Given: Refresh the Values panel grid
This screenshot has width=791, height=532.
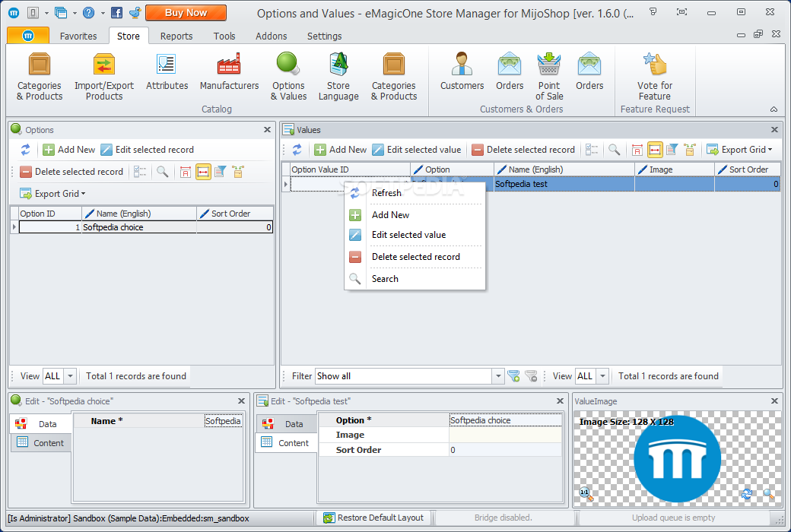Looking at the screenshot, I should (297, 150).
